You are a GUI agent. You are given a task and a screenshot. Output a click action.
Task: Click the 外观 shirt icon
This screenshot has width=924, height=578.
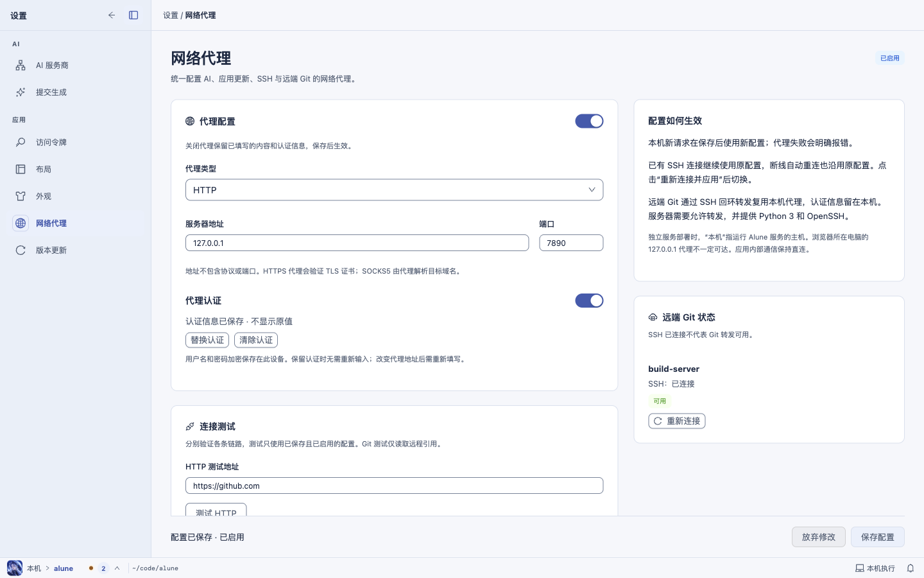point(21,196)
